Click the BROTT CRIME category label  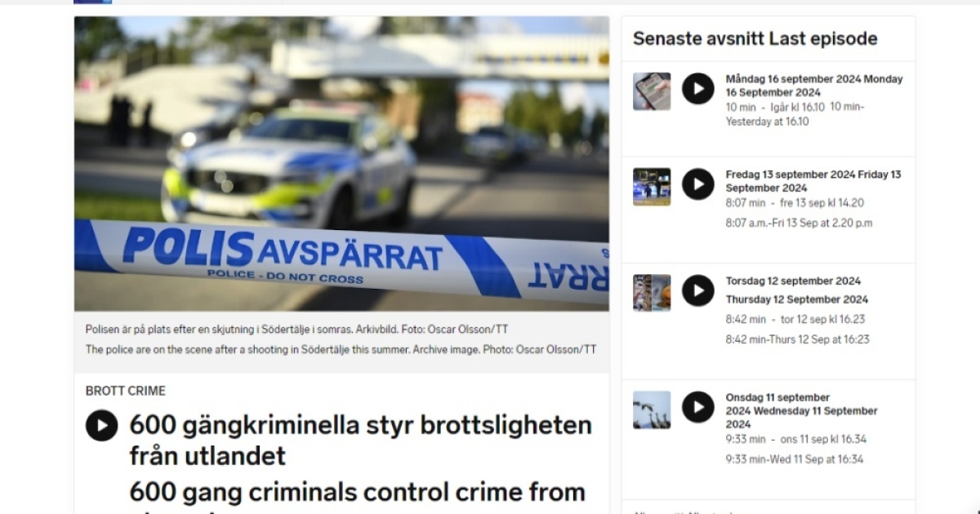coord(126,391)
